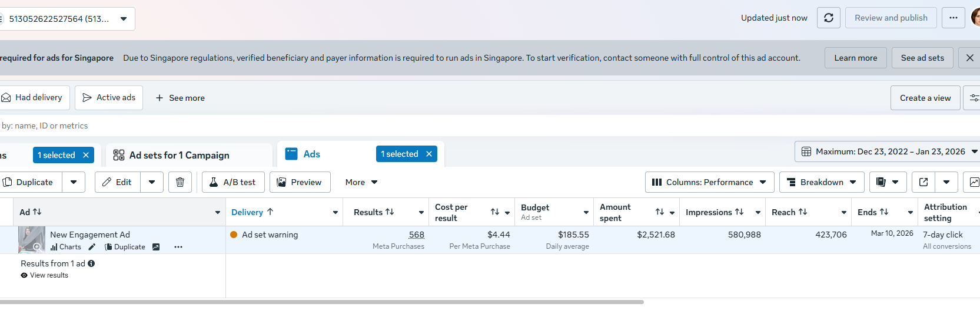Click the pencil edit icon under ad name
The width and height of the screenshot is (980, 310).
(x=92, y=247)
